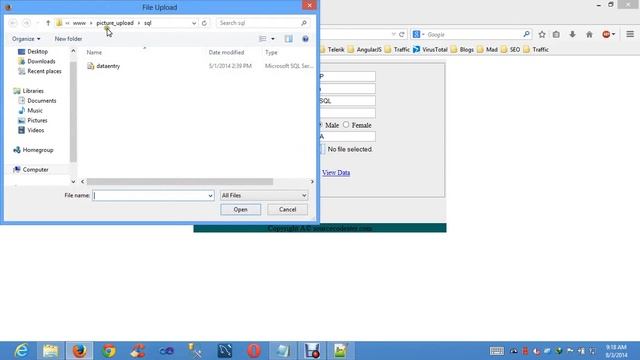Open Opera from taskbar
Screen dimensions: 640x360
[x=253, y=351]
